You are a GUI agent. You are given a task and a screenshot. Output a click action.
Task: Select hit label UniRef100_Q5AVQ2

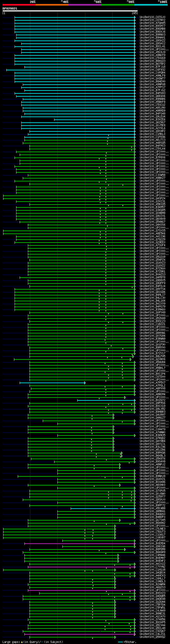coord(152,637)
